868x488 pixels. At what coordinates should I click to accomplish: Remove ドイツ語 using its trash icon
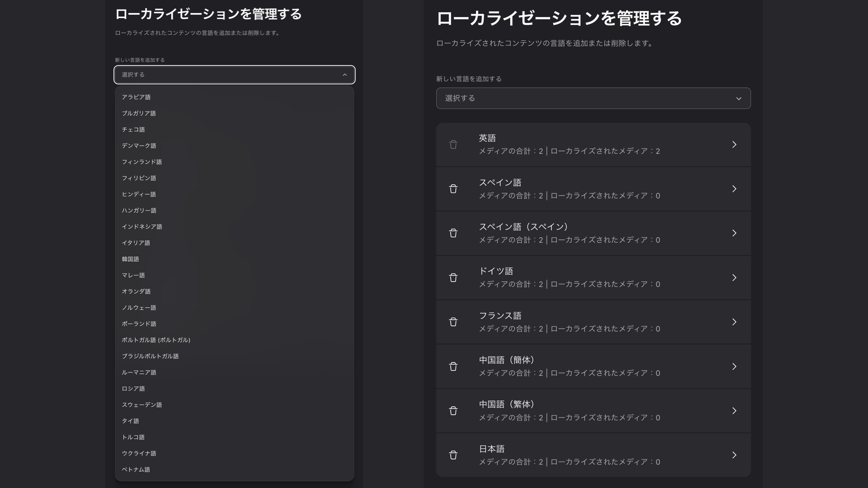coord(453,277)
